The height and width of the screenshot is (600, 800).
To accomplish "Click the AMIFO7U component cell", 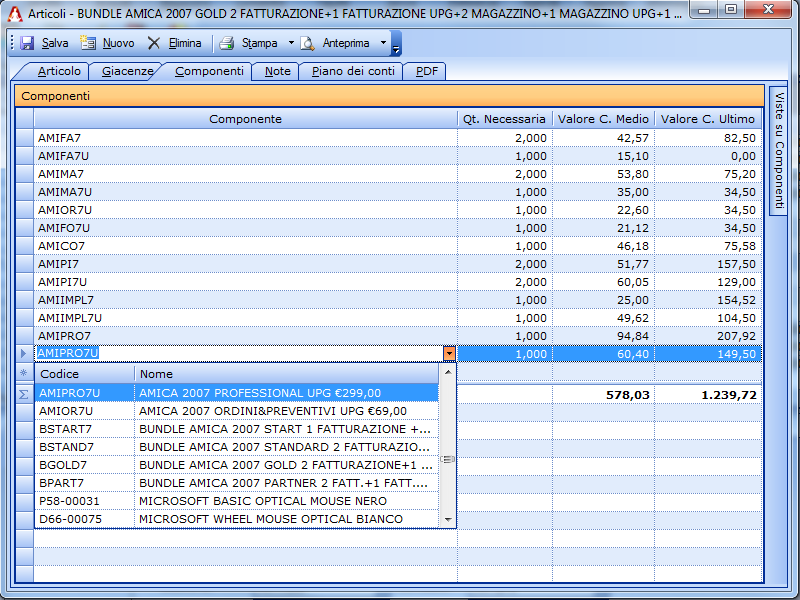I will click(x=245, y=228).
